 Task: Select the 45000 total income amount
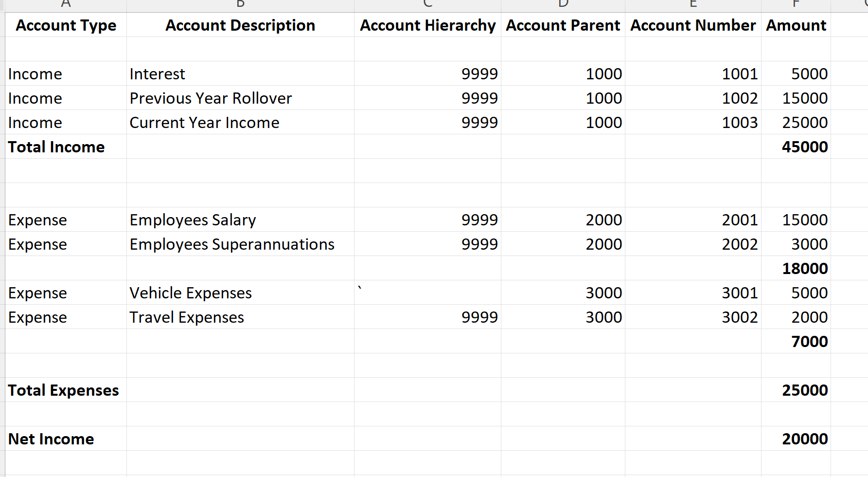click(796, 147)
